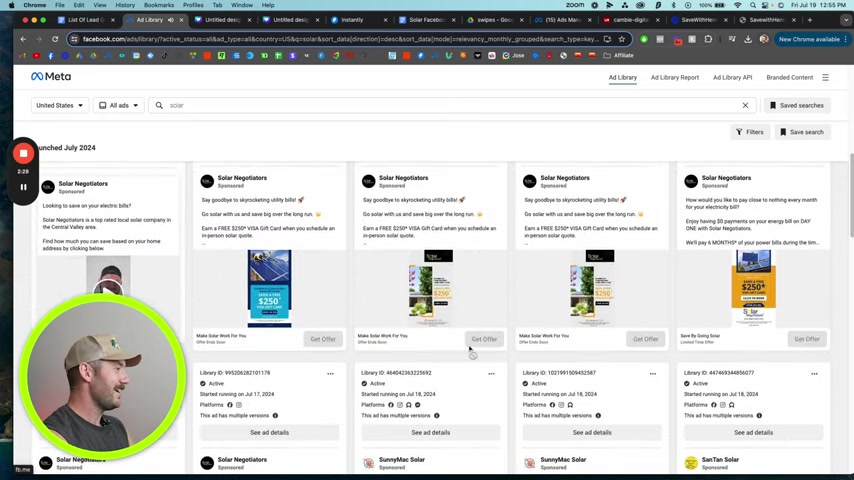The height and width of the screenshot is (480, 854).
Task: Click the browser address bar URL
Action: click(x=340, y=39)
